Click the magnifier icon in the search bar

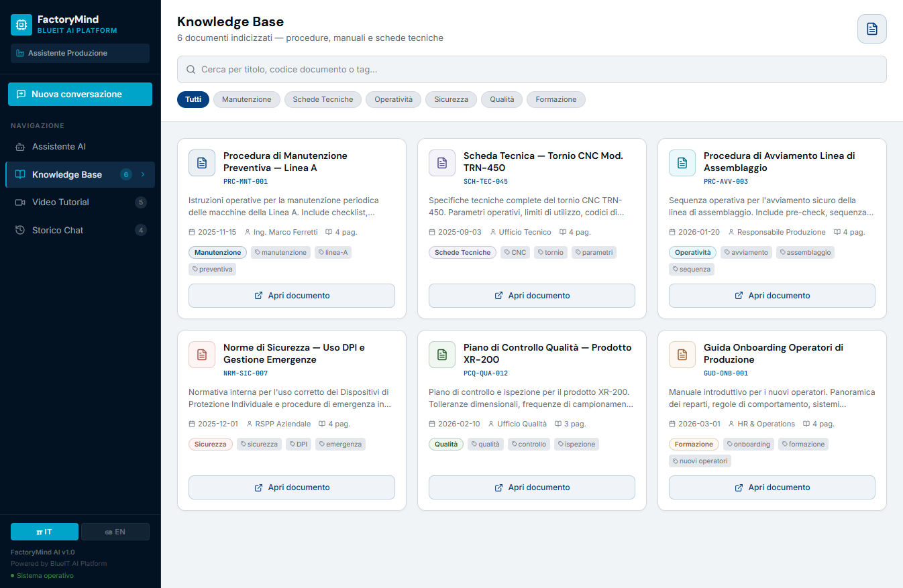(x=191, y=69)
